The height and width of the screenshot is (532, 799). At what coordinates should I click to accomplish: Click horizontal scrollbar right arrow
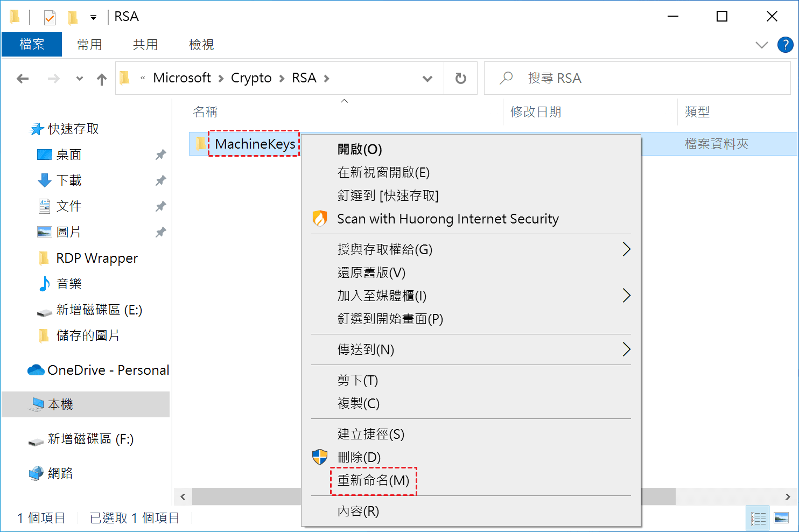(x=788, y=496)
